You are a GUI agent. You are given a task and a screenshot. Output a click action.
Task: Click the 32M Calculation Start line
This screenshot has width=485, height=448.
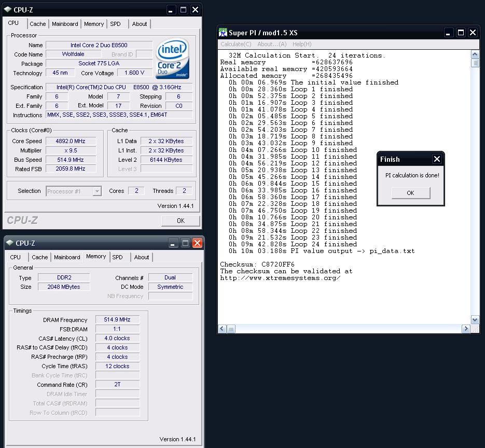pos(307,55)
